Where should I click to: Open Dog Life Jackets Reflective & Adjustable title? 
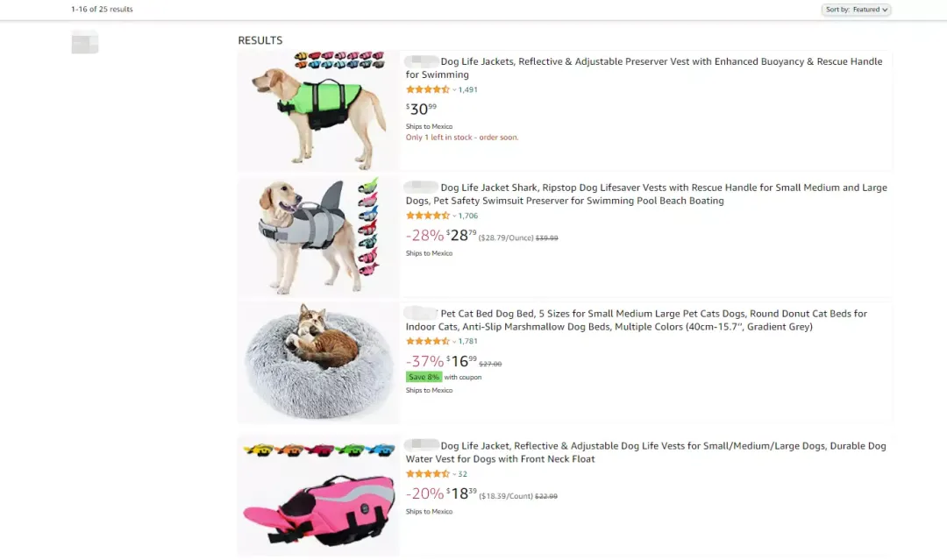644,68
